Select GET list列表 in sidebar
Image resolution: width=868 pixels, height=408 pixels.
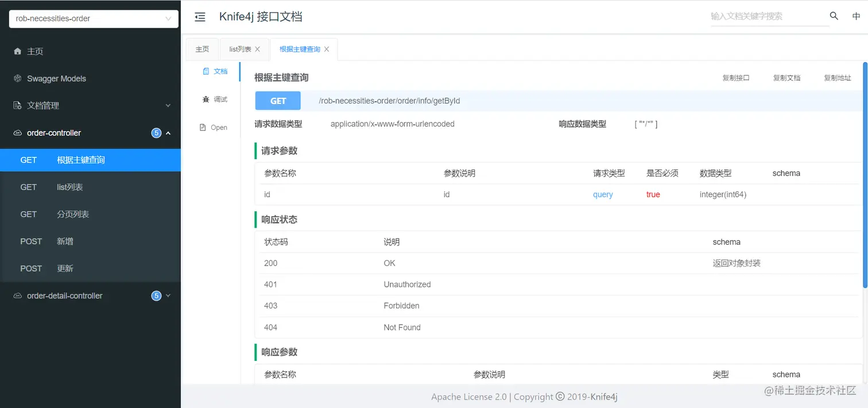(90, 187)
